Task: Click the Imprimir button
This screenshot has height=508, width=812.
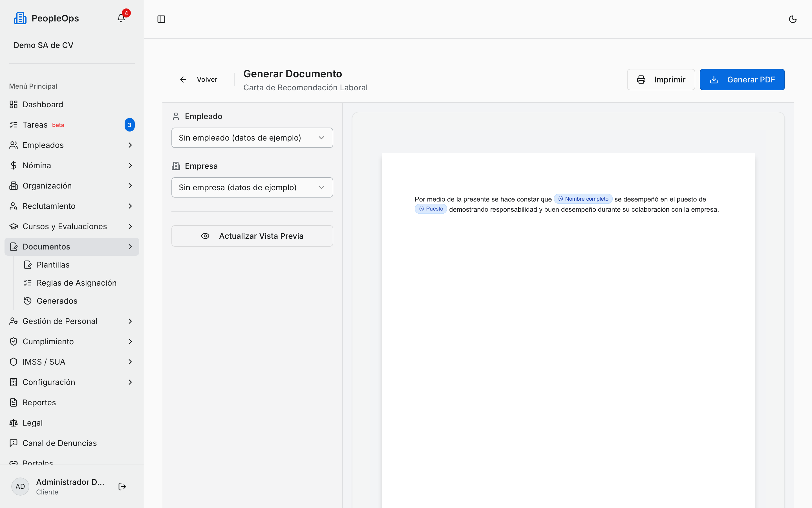Action: tap(661, 80)
